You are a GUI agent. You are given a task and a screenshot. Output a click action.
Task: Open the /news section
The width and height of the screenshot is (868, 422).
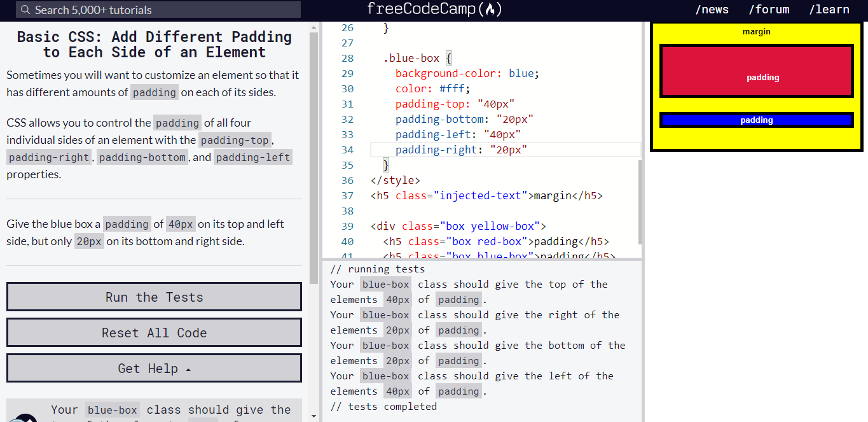(x=712, y=10)
